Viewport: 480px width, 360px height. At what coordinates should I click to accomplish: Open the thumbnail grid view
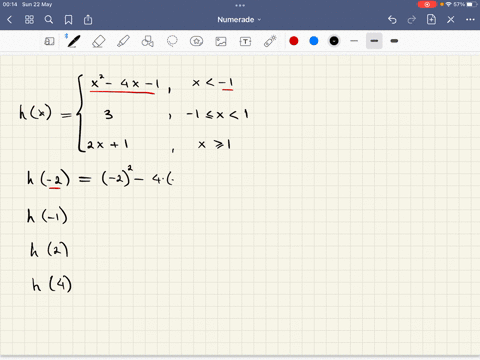pyautogui.click(x=29, y=20)
